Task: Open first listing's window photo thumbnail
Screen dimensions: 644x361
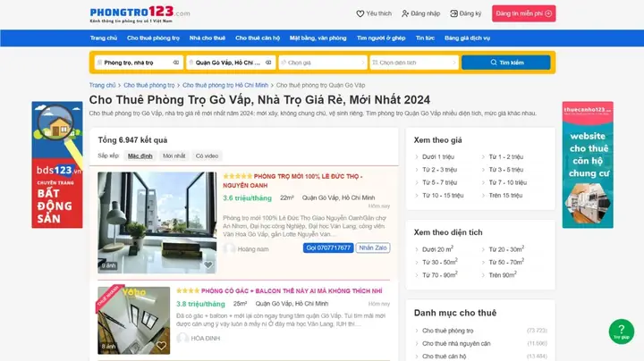Action: click(157, 222)
